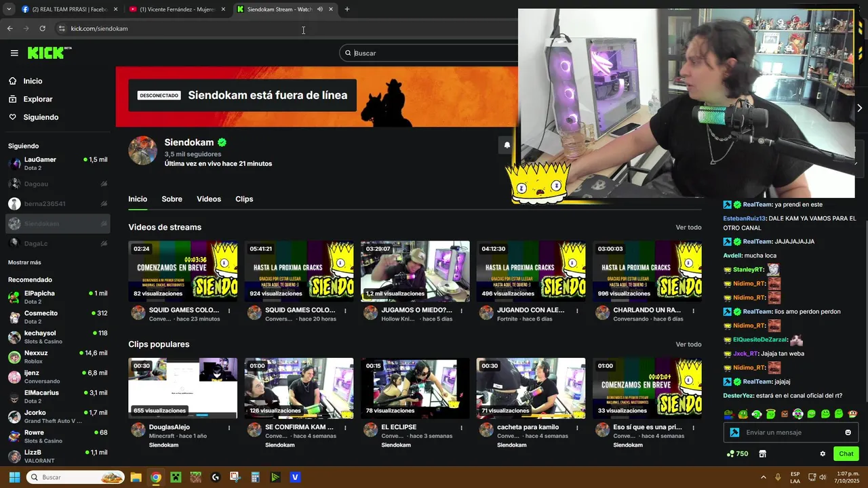Collapse chat using right arrow chevron
Screen dimensions: 868x488
pos(860,108)
